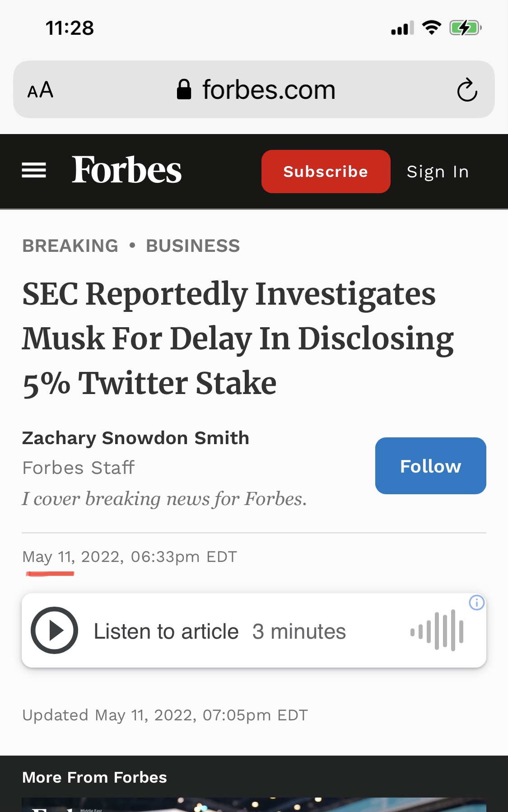Tap the article headline about the SEC and Musk

point(238,338)
